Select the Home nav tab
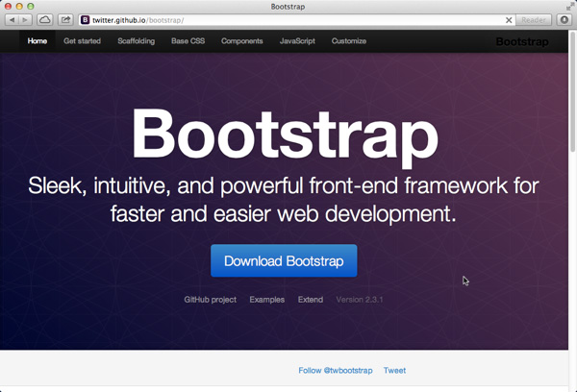This screenshot has width=577, height=392. pyautogui.click(x=38, y=41)
